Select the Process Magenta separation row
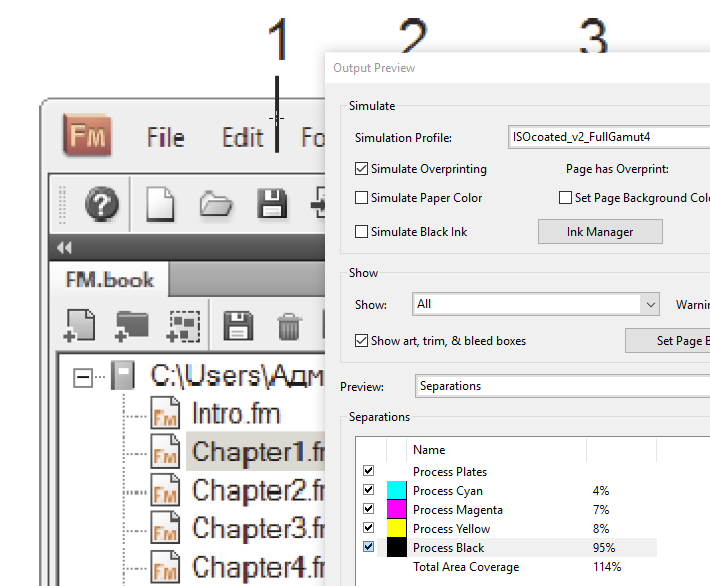The image size is (710, 586). pyautogui.click(x=507, y=509)
